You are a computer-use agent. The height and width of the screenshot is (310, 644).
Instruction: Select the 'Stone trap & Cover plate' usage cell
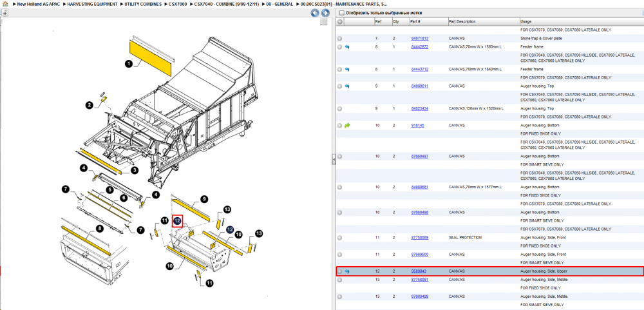[541, 38]
